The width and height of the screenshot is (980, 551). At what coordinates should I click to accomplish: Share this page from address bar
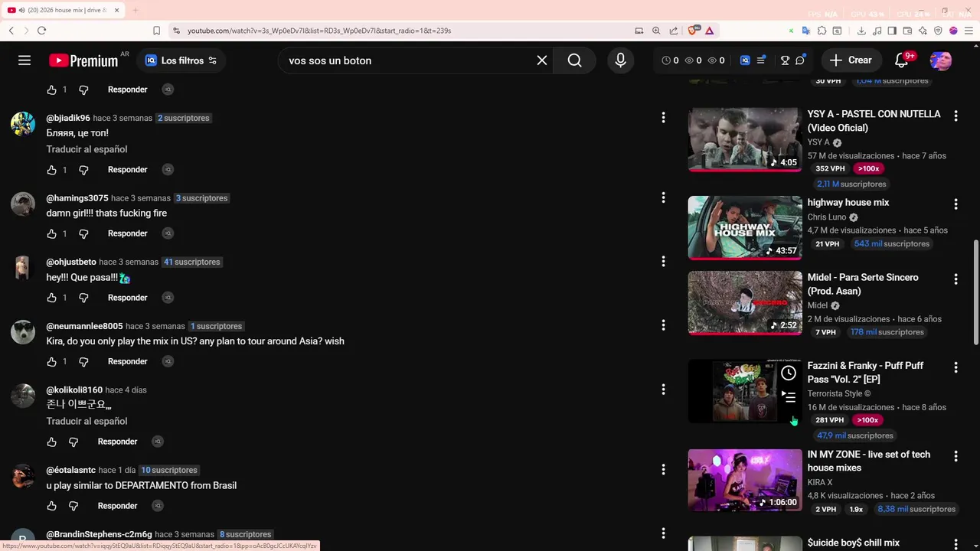click(674, 31)
